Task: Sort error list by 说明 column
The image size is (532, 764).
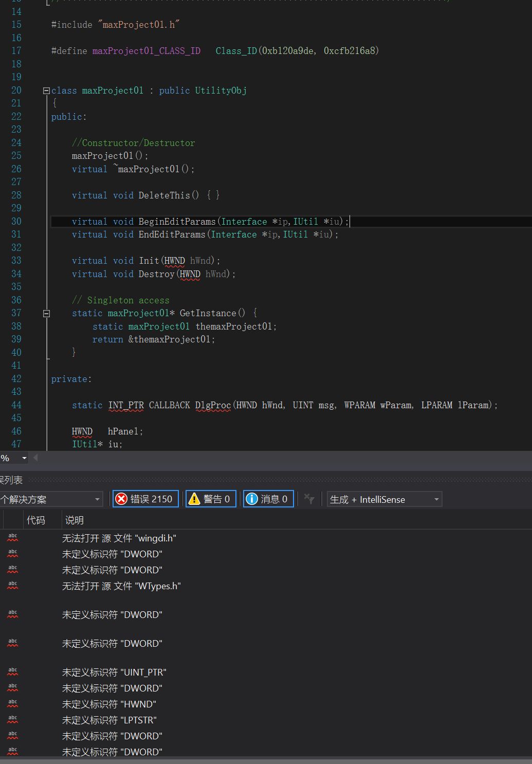Action: [x=74, y=520]
